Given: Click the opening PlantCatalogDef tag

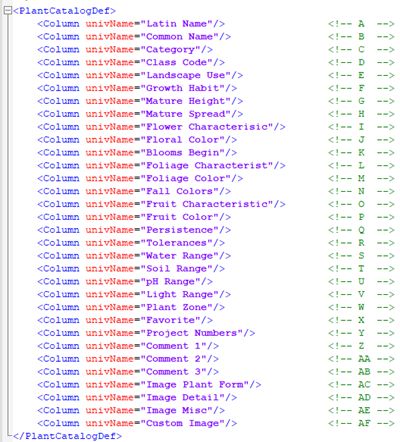Looking at the screenshot, I should [x=64, y=11].
